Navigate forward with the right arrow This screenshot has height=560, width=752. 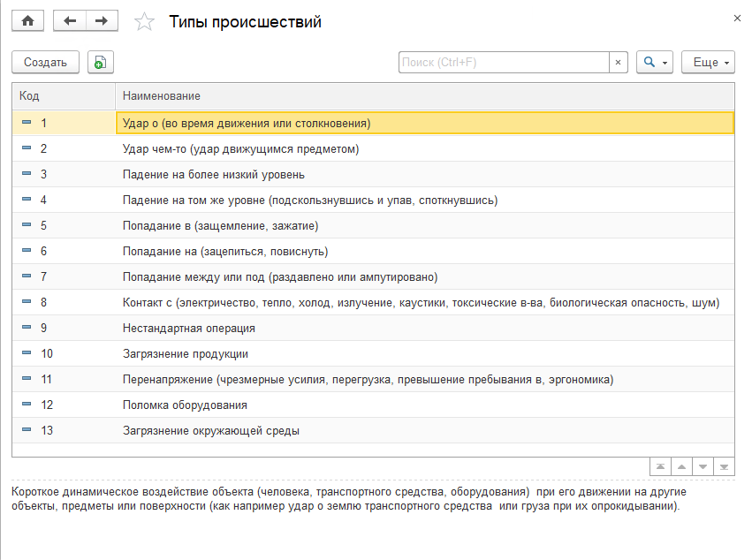coord(102,21)
